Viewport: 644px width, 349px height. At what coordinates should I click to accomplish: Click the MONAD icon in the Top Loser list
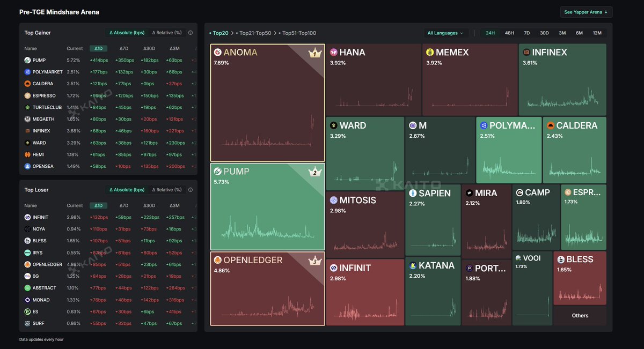[x=27, y=300]
